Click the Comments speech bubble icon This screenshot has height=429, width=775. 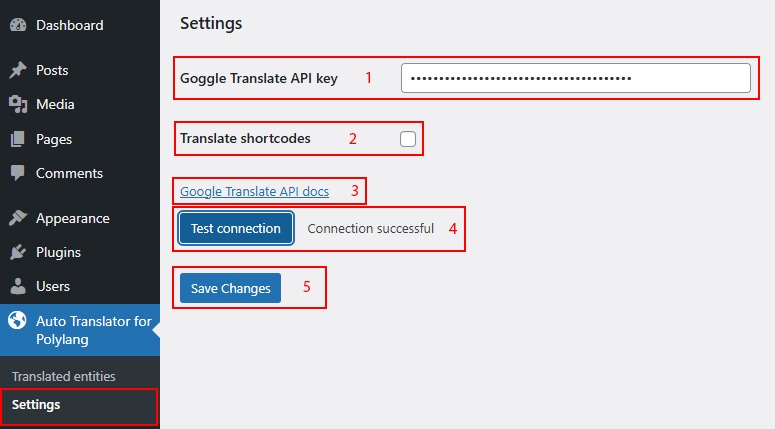(x=18, y=173)
